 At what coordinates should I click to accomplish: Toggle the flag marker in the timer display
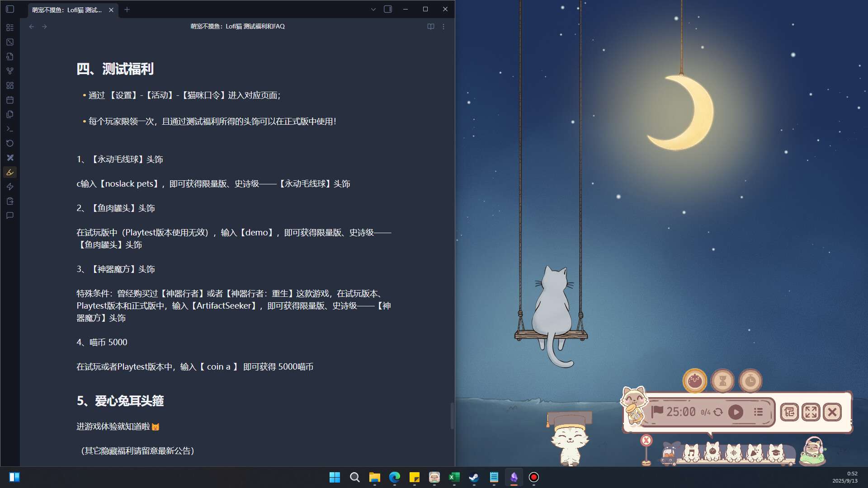(658, 411)
